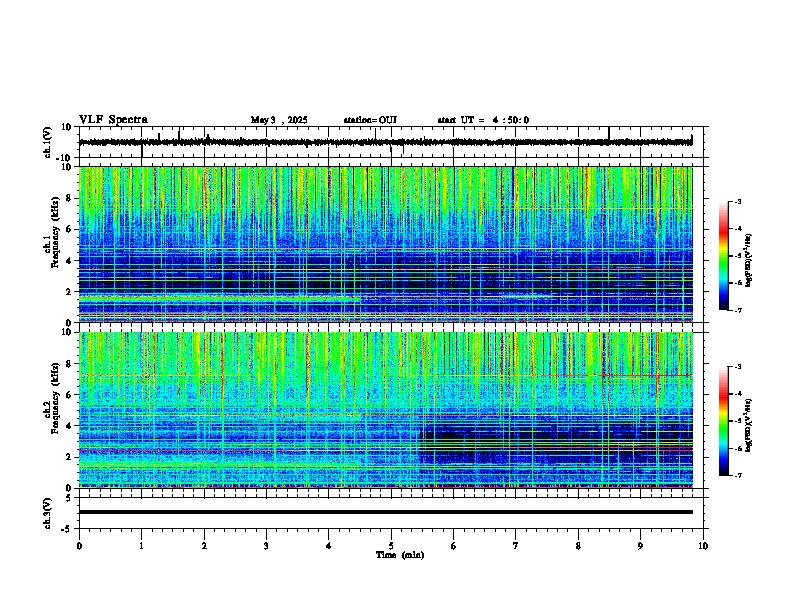Click the '-3' label on ch.2 colorbar
This screenshot has height=612, width=792.
point(738,367)
